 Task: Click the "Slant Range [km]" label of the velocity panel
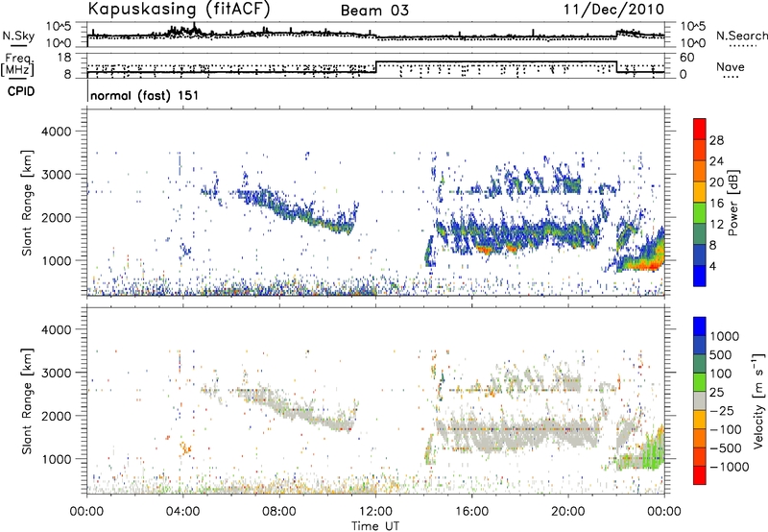click(x=27, y=400)
